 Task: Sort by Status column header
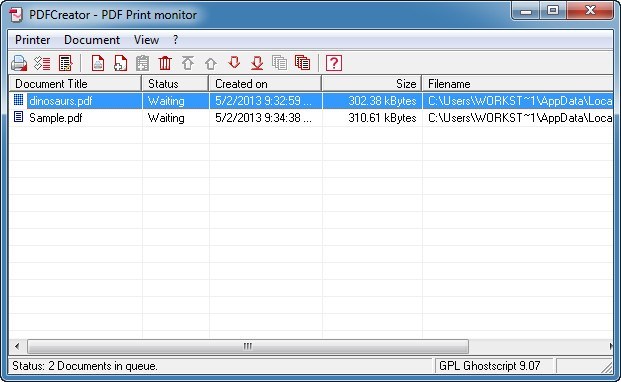(x=175, y=84)
